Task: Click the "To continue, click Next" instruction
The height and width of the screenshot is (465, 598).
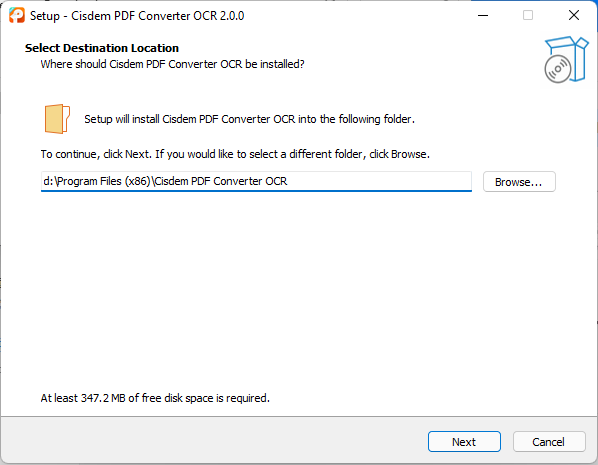Action: (x=235, y=154)
